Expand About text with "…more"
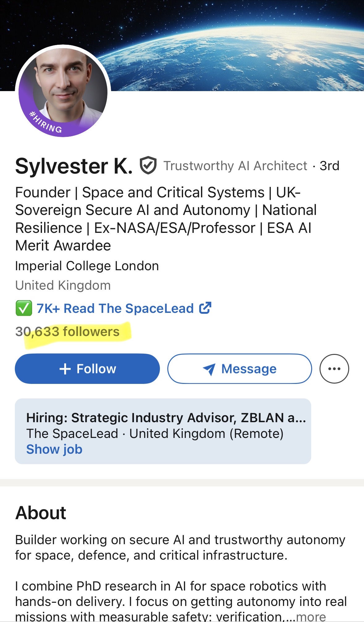Image resolution: width=364 pixels, height=622 pixels. tap(311, 617)
